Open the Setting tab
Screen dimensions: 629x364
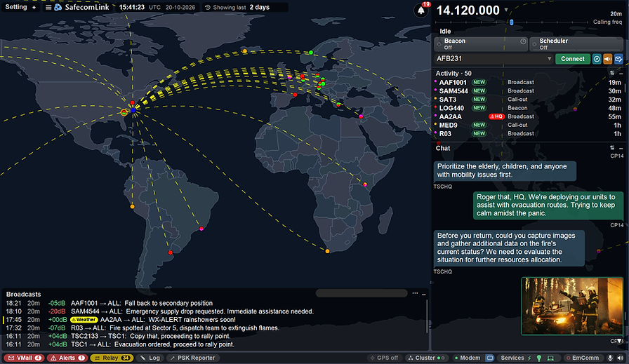[16, 7]
